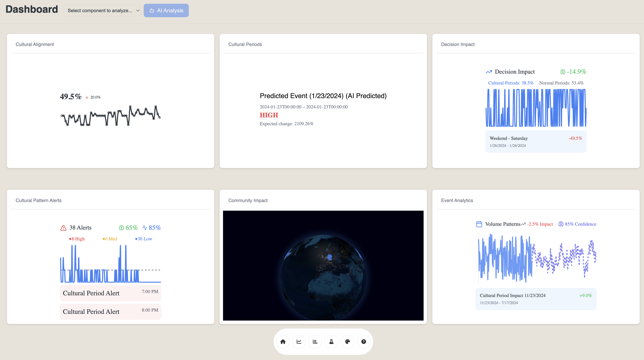Image resolution: width=644 pixels, height=360 pixels.
Task: Open the color palette icon in dock
Action: [x=347, y=341]
